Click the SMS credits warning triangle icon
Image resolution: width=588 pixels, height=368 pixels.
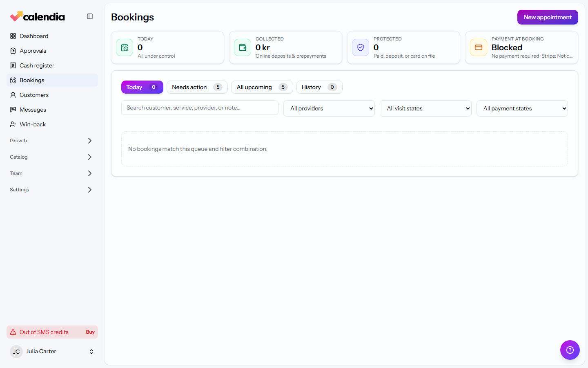[13, 332]
